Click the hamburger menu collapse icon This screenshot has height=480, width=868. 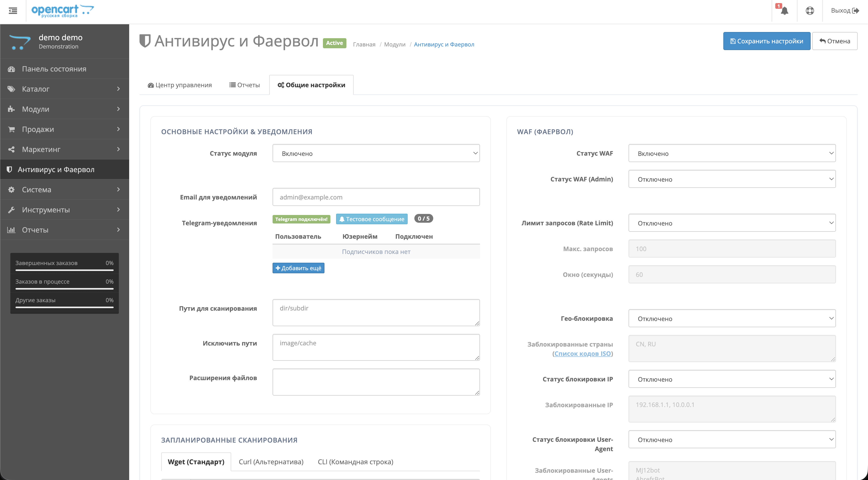[13, 11]
